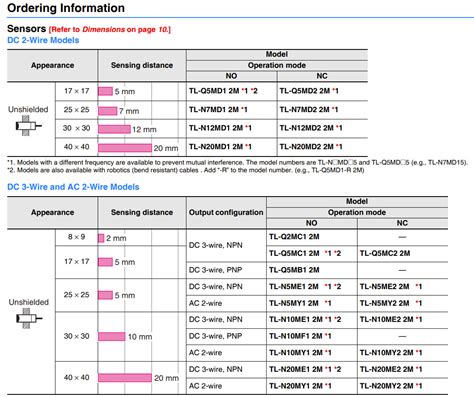Click model TL-N12MD1 2M
The width and height of the screenshot is (474, 397).
pos(220,128)
